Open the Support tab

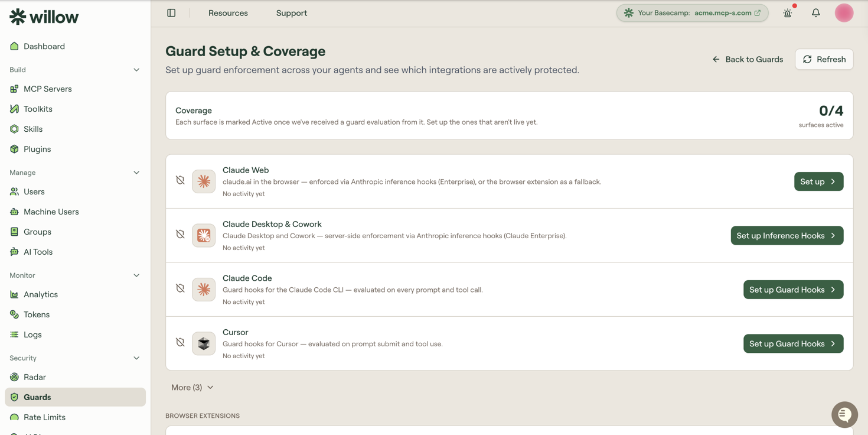coord(292,13)
